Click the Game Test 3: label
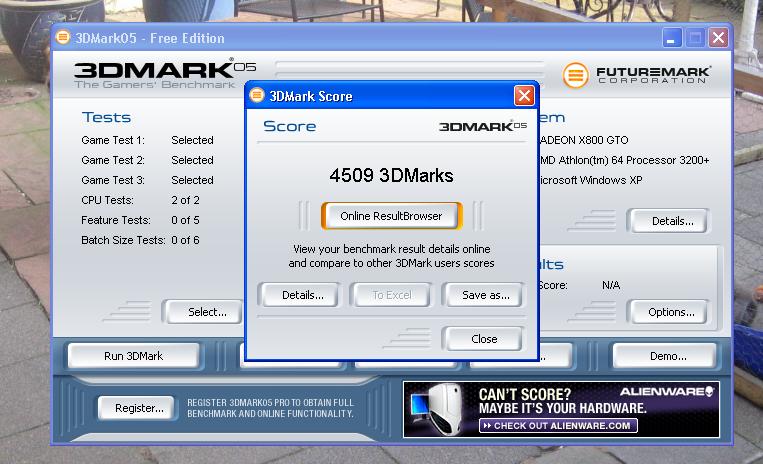Viewport: 763px width, 464px height. (x=113, y=180)
